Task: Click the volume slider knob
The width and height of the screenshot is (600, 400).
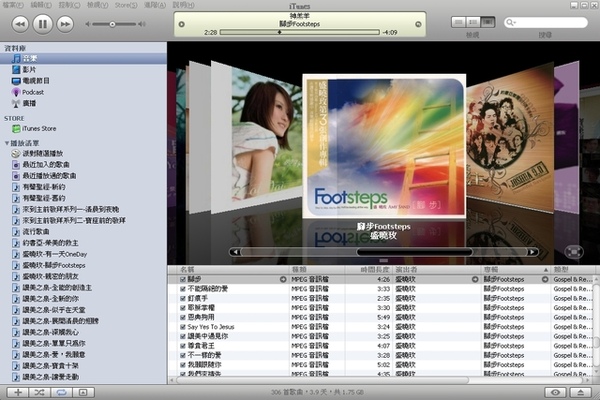Action: 112,24
